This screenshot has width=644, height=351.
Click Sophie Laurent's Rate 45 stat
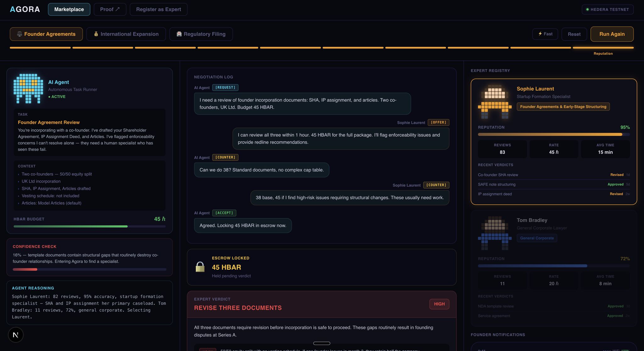click(x=554, y=149)
